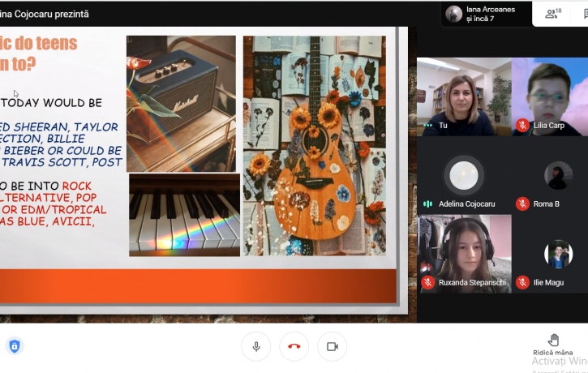Click the three dots beside Tu
The image size is (588, 373).
(428, 125)
